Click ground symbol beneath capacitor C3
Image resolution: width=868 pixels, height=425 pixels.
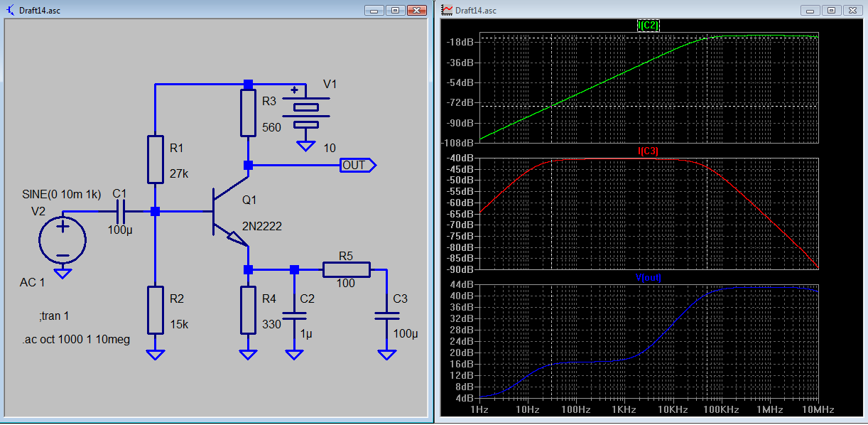click(x=387, y=355)
